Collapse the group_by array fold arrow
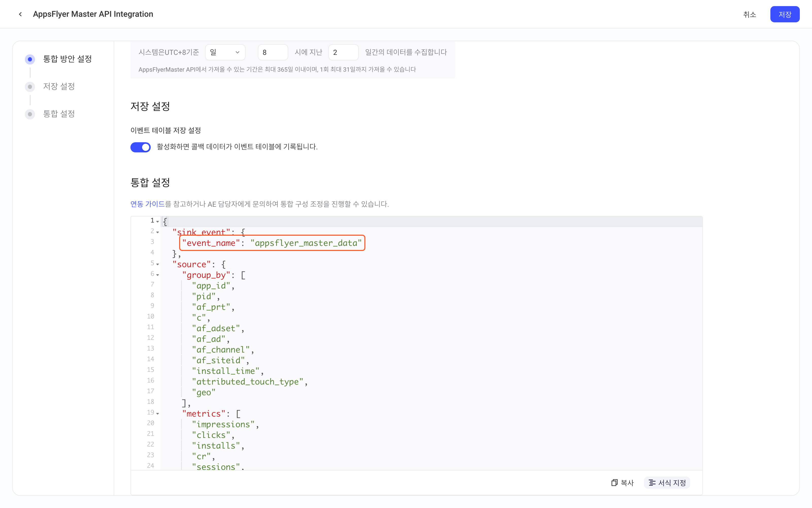Viewport: 812px width, 508px height. point(158,275)
